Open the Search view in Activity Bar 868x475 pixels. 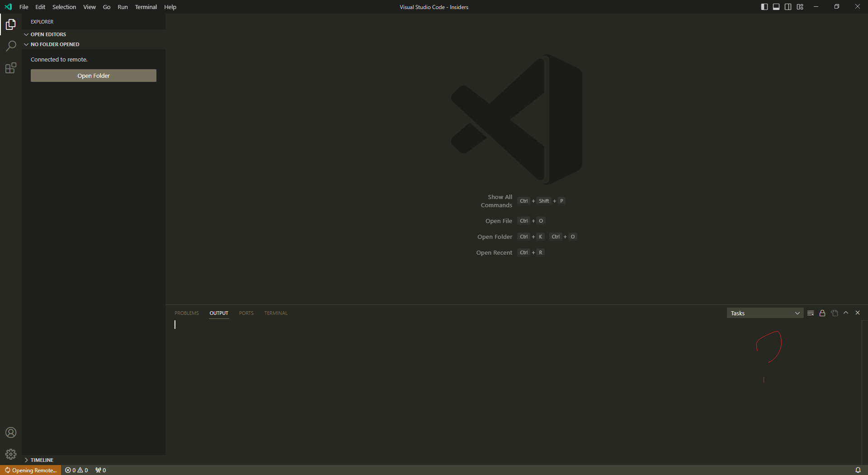point(10,46)
